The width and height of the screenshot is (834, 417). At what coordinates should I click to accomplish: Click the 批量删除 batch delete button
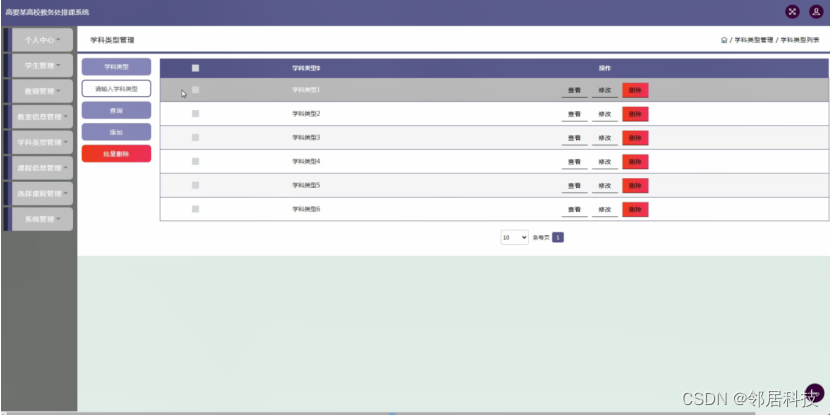[x=116, y=154]
